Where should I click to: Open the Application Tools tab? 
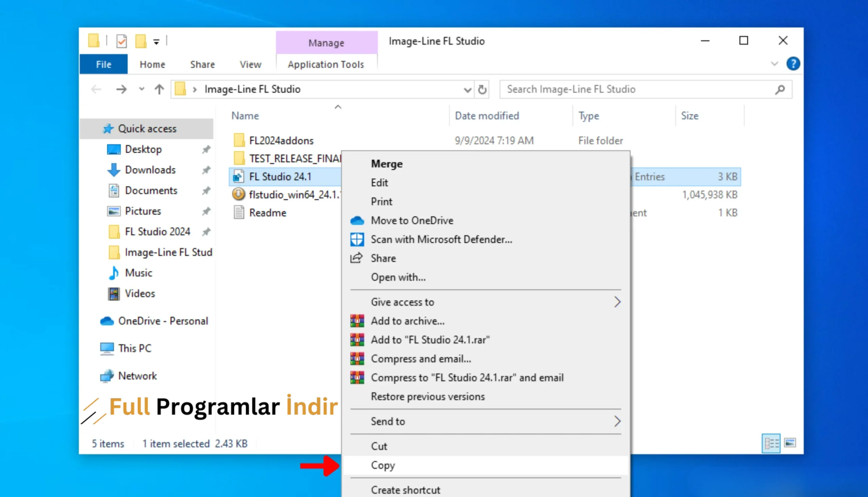326,64
